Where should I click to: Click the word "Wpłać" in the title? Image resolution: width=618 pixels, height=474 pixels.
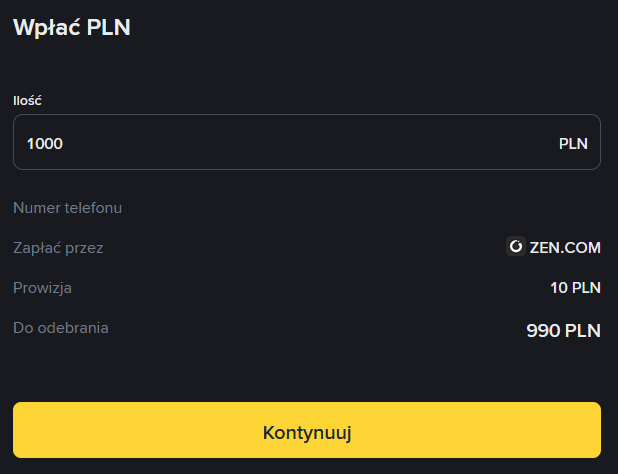(x=47, y=27)
